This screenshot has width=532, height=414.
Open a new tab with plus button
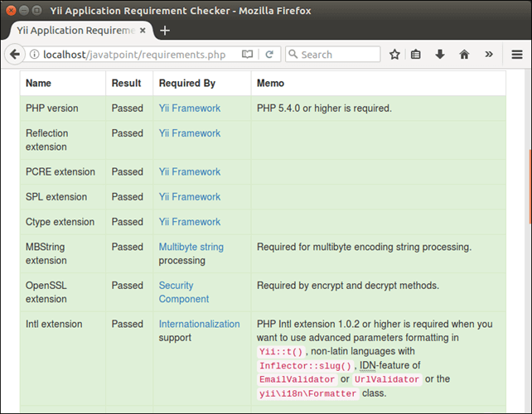point(165,31)
